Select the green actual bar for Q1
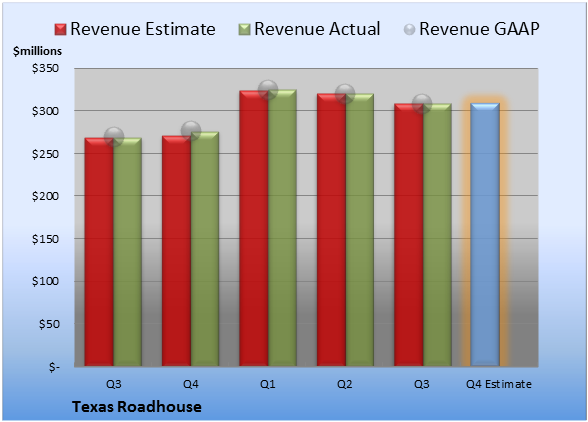The height and width of the screenshot is (422, 588). (x=282, y=228)
